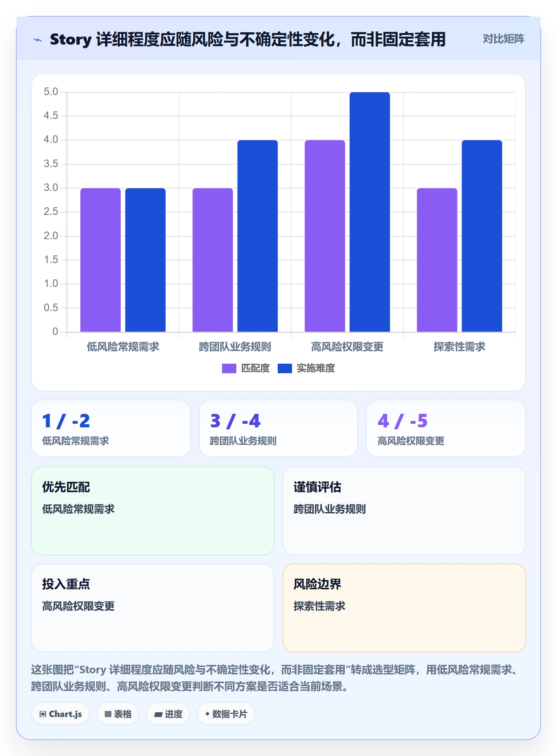Click the purple 匹配度 bar for 探索性需求

point(437,260)
